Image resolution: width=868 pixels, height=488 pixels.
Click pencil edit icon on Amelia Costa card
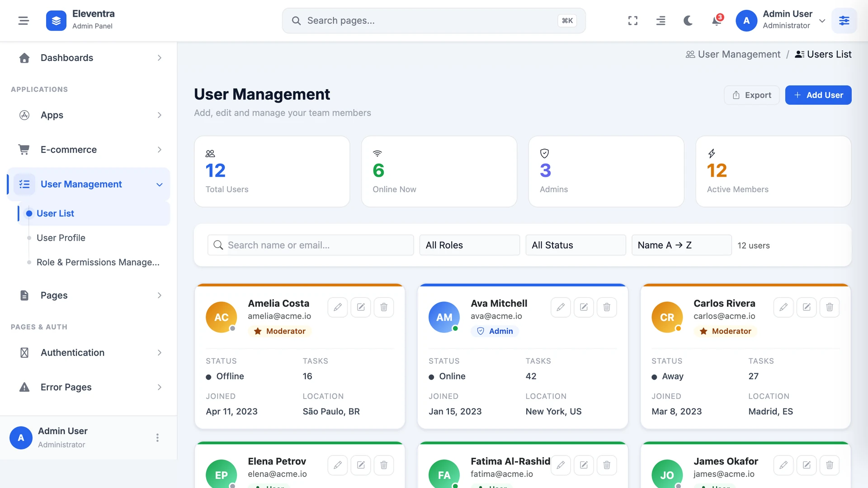click(x=338, y=307)
